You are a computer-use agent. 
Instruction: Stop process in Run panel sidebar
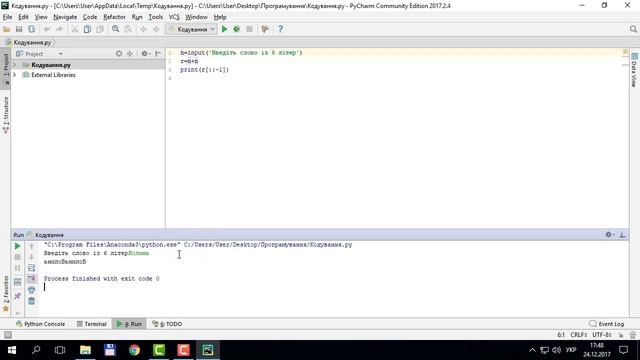coord(18,257)
